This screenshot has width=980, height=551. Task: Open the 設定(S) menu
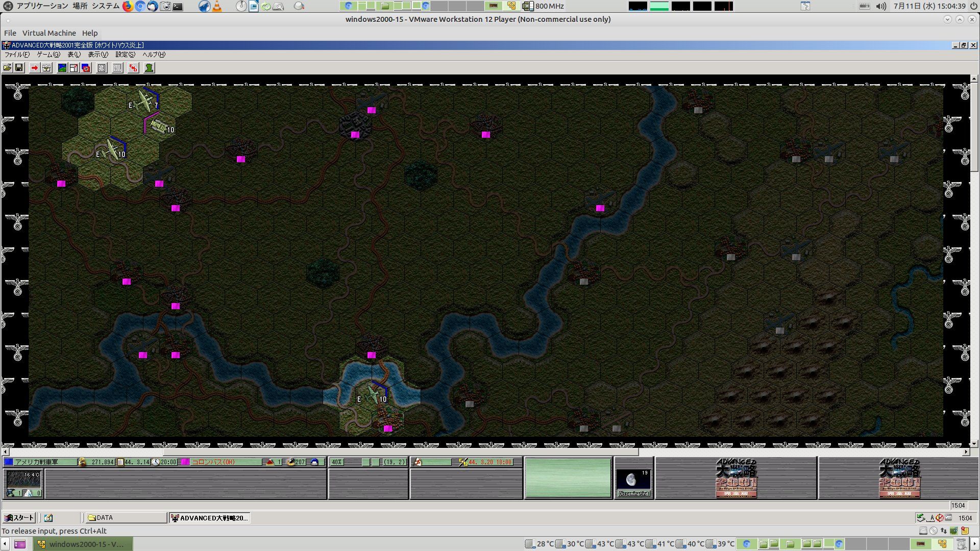click(x=125, y=55)
